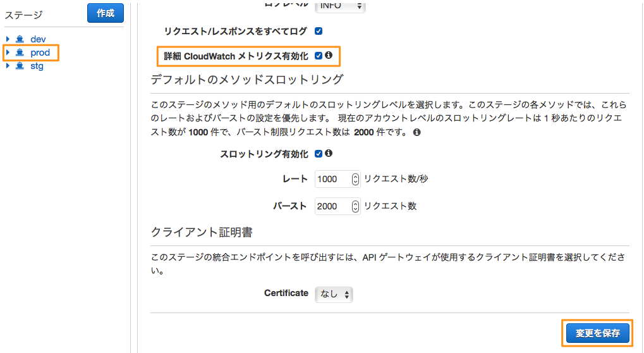The width and height of the screenshot is (644, 353).
Task: Click the dev stage icon
Action: pyautogui.click(x=20, y=39)
